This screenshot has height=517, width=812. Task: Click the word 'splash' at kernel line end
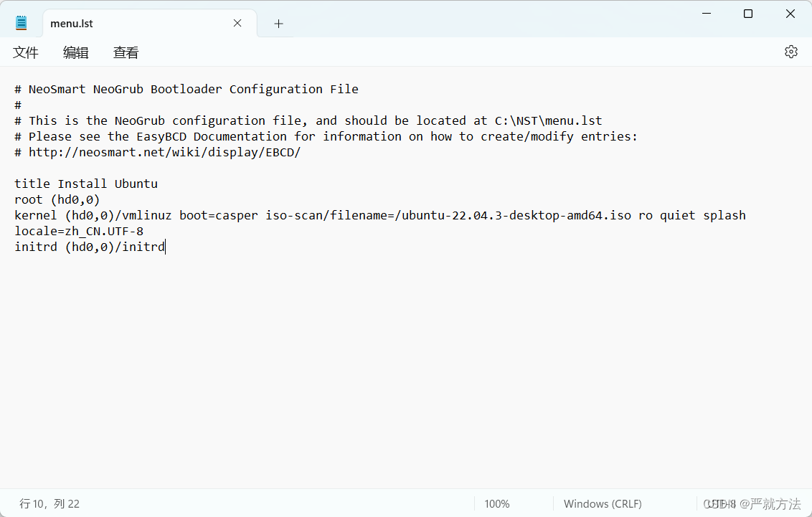click(724, 215)
